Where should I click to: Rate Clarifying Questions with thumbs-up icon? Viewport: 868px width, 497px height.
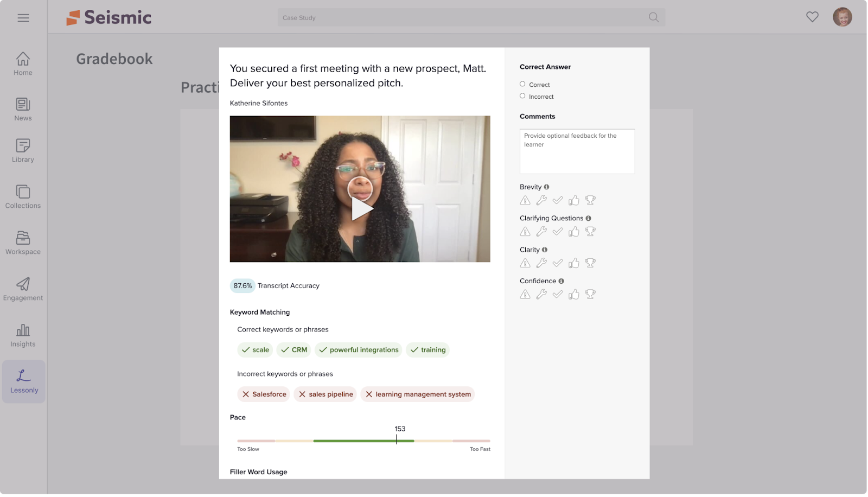(x=575, y=232)
